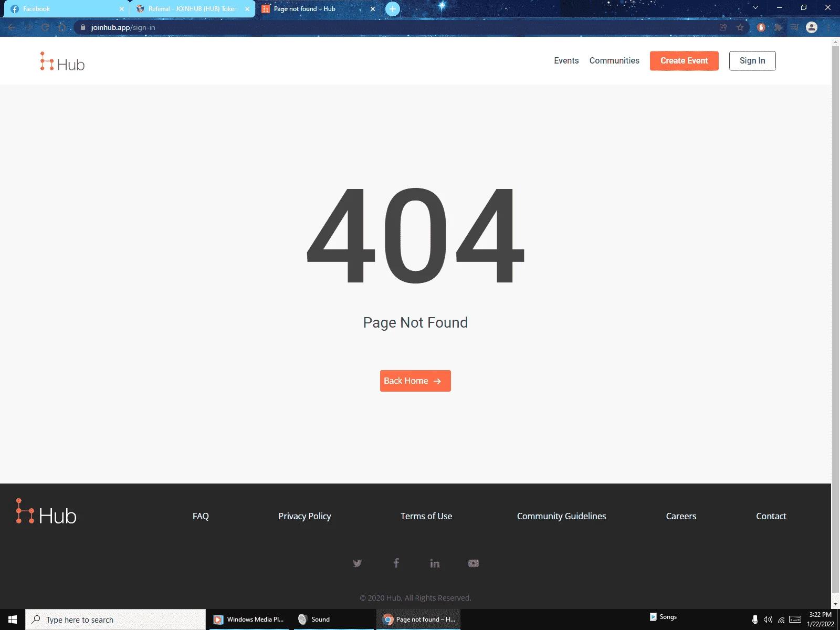Open the Sound taskbar window
Image resolution: width=840 pixels, height=630 pixels.
tap(334, 619)
